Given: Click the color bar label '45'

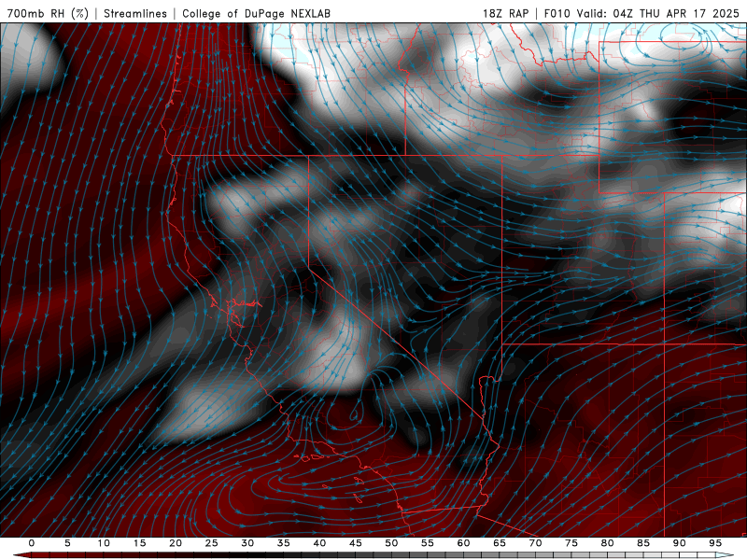Looking at the screenshot, I should click(x=356, y=543).
